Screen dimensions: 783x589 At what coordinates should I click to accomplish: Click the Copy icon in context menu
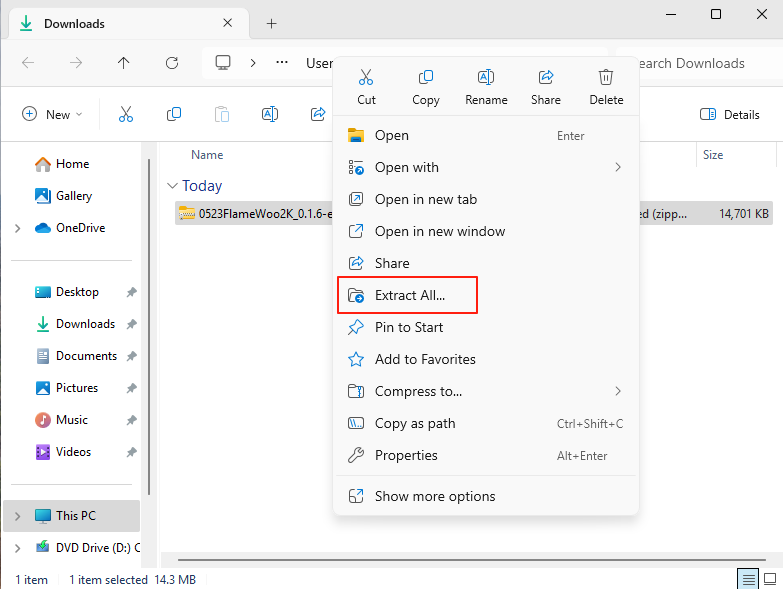[426, 78]
